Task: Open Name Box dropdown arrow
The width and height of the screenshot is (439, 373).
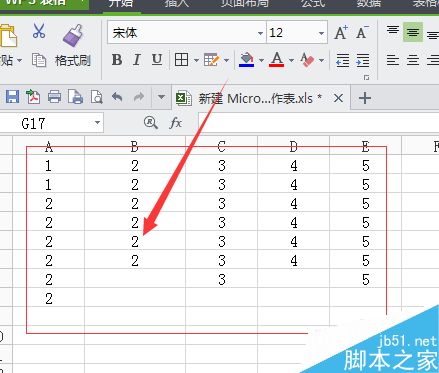Action: coord(97,123)
